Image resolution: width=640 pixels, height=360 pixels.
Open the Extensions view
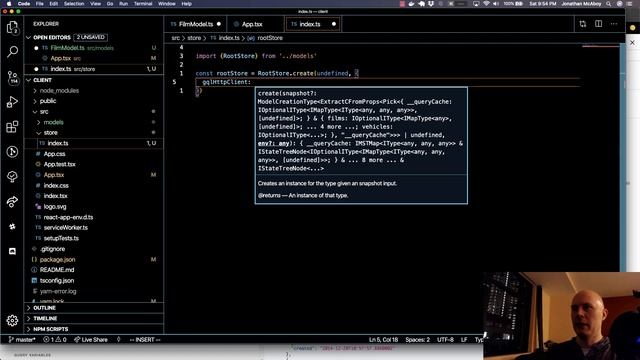pos(12,127)
